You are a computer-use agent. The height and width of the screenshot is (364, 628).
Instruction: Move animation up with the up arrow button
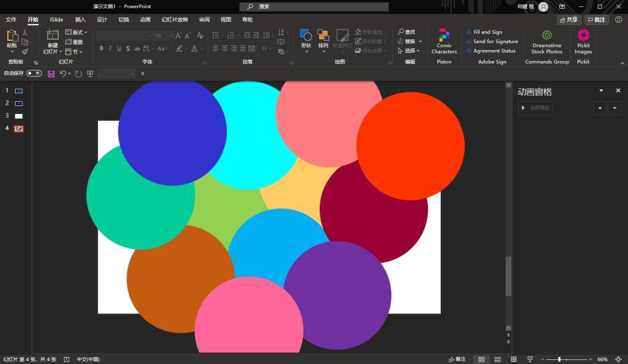(600, 108)
